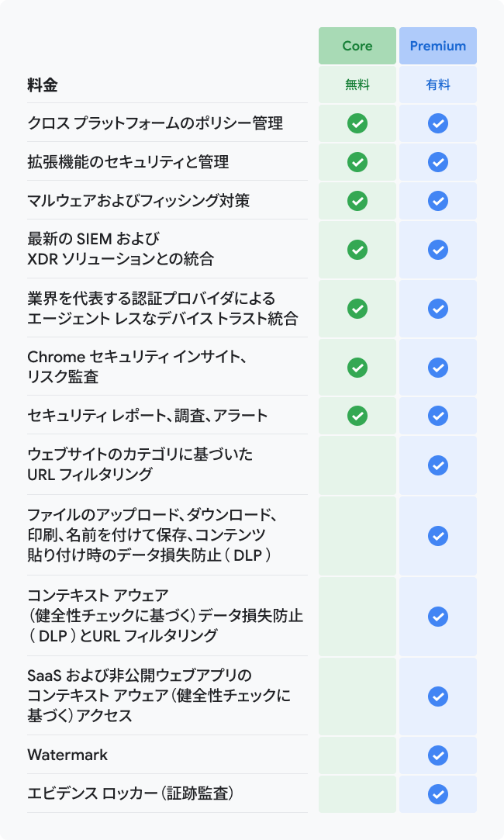Click Premium checkmark for SaaS アクセス row

pyautogui.click(x=438, y=696)
